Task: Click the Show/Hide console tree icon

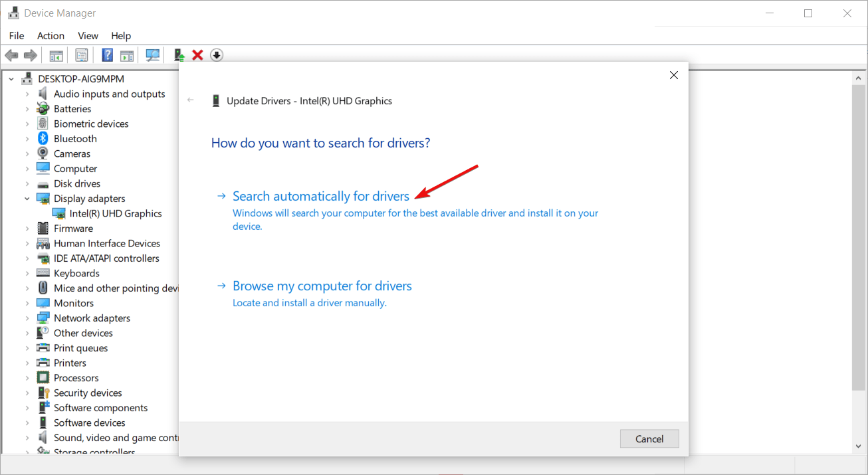Action: [56, 54]
